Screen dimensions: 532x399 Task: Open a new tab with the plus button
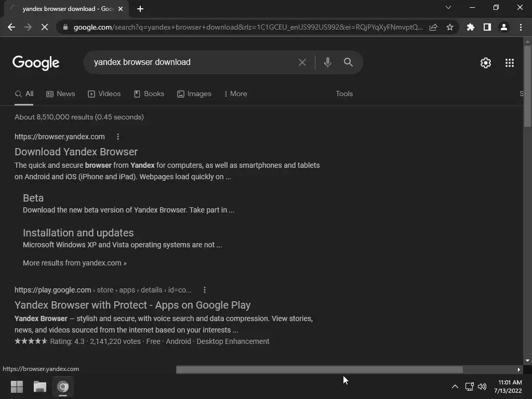pyautogui.click(x=140, y=9)
